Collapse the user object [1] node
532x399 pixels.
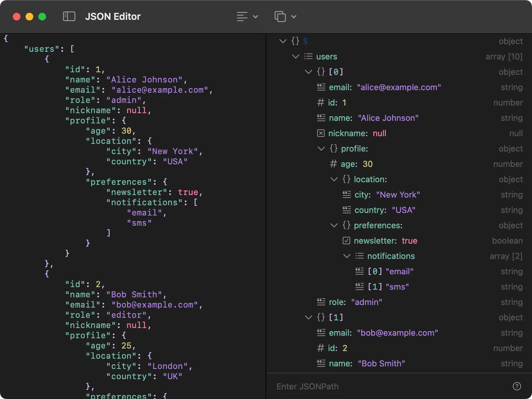pos(308,317)
